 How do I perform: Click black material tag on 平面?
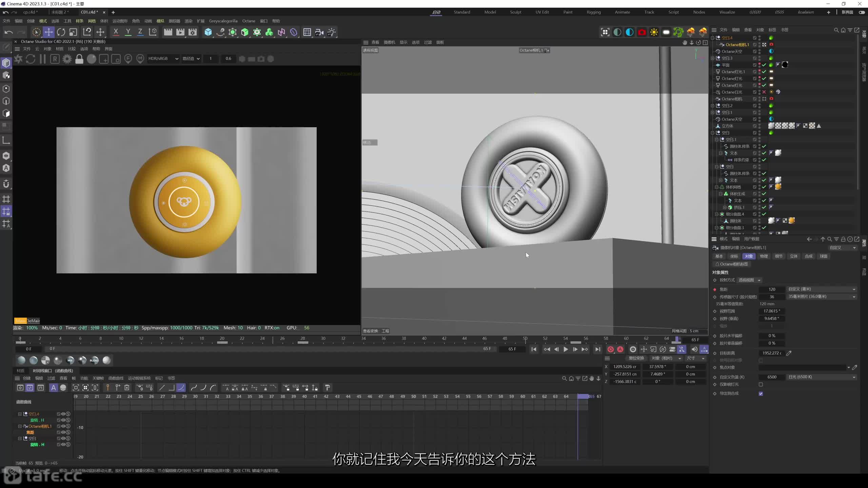coord(785,65)
